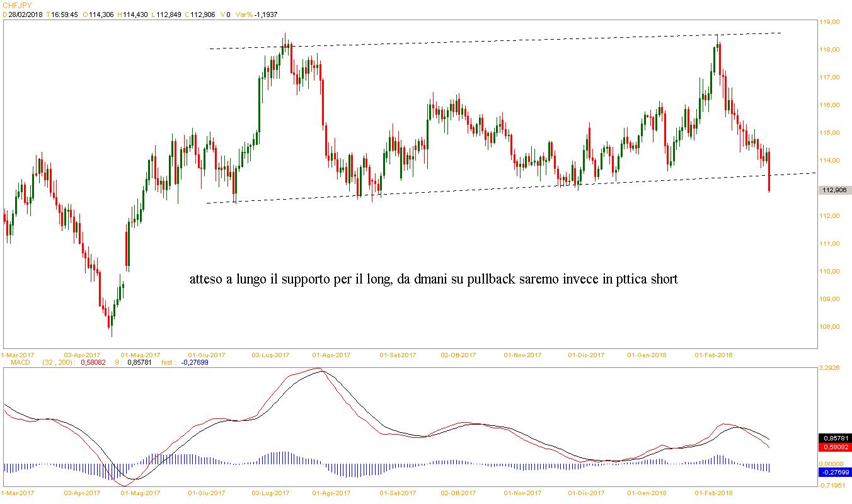
Task: Click the CHFJPY symbol title
Action: coord(17,5)
